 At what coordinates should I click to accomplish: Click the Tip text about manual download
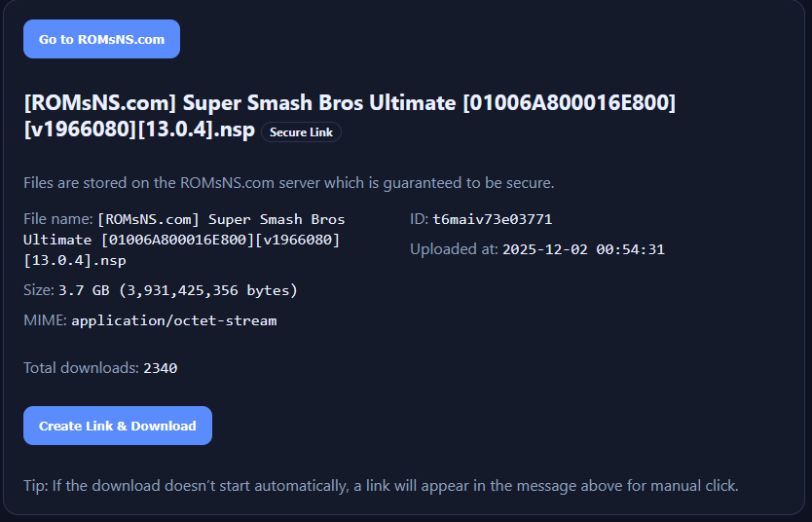coord(381,485)
